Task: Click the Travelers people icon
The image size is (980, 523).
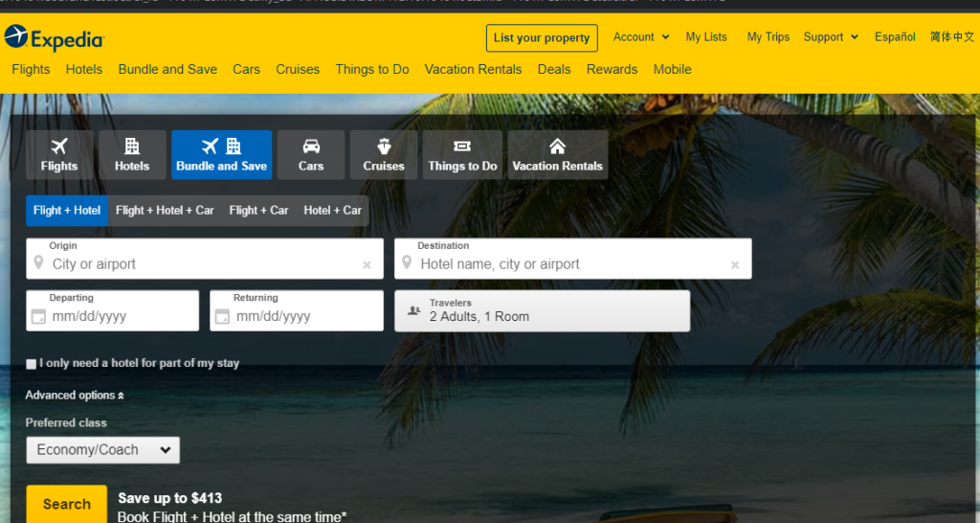Action: tap(413, 310)
